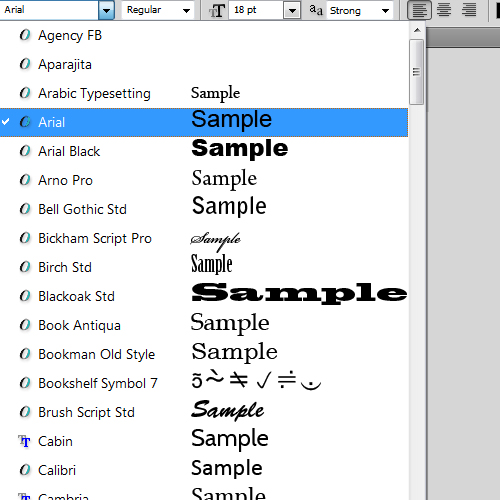
Task: Click the font list scrollbar thumb
Action: pyautogui.click(x=417, y=72)
